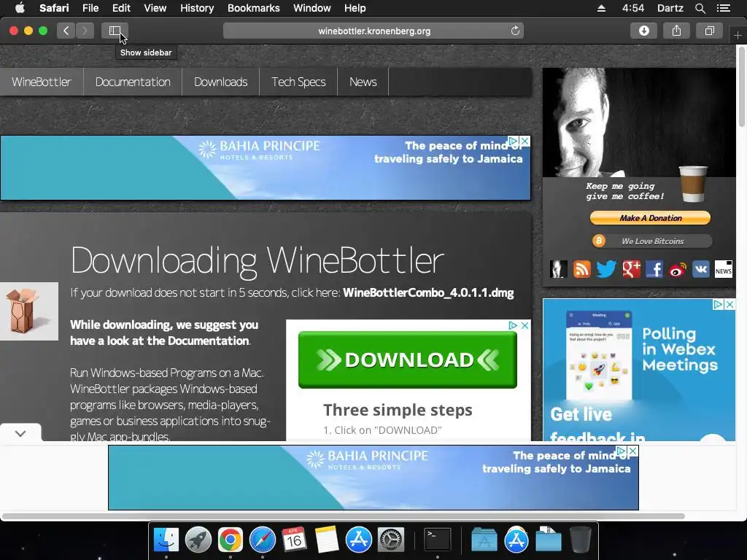Open the Safari downloads list

click(x=643, y=31)
